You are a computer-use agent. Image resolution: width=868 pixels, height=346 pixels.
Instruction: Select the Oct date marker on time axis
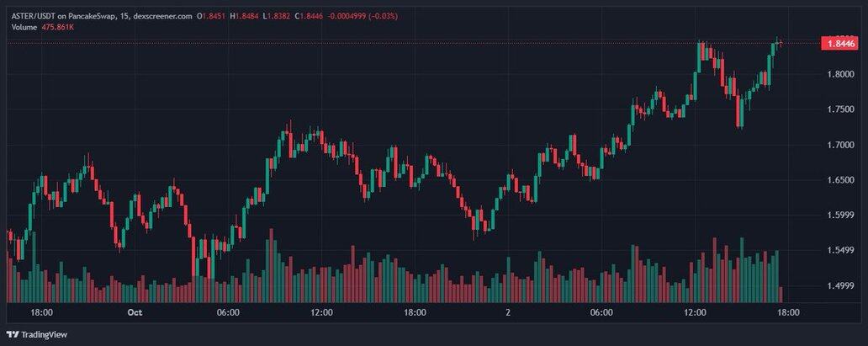(135, 311)
